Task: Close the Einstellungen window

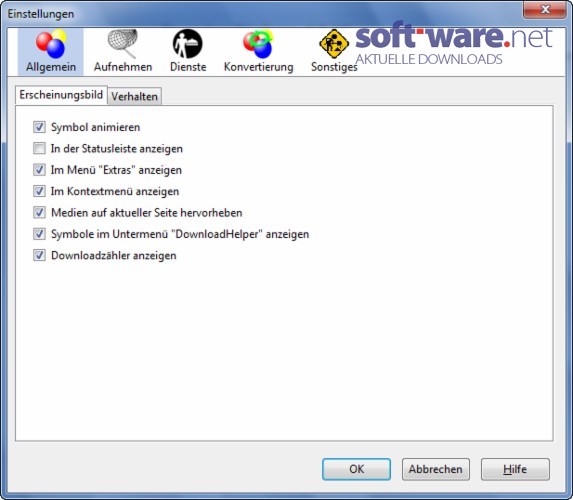Action: tap(544, 10)
